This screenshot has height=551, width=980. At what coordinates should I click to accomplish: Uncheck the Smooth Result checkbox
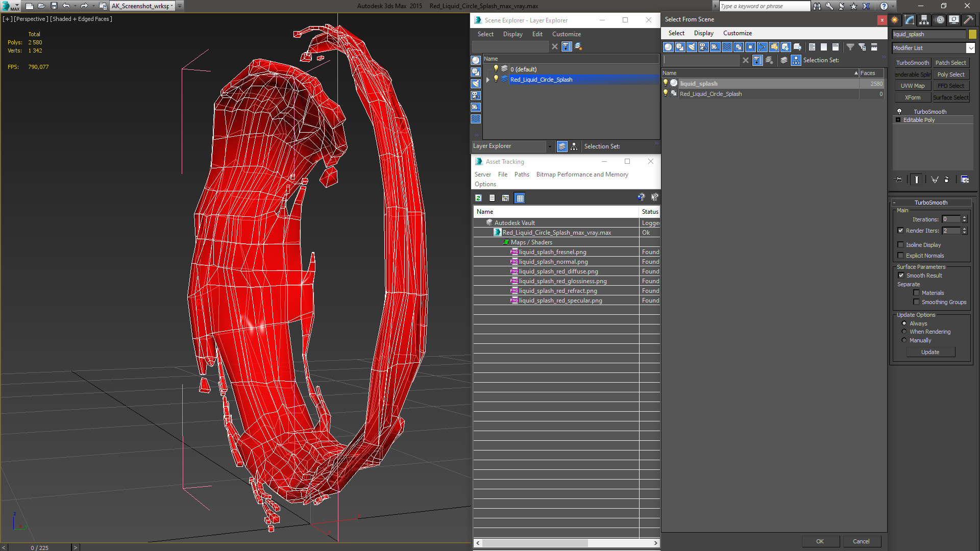pyautogui.click(x=901, y=275)
